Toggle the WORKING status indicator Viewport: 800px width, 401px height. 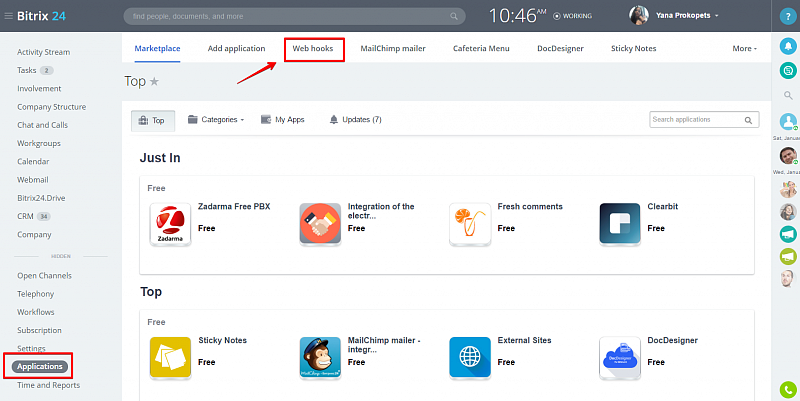(x=572, y=16)
